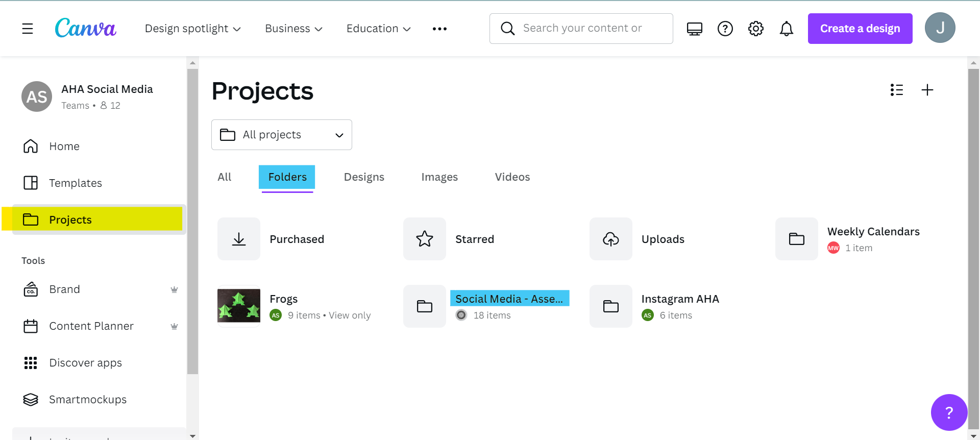Viewport: 980px width, 440px height.
Task: Expand the Education menu
Action: 378,29
